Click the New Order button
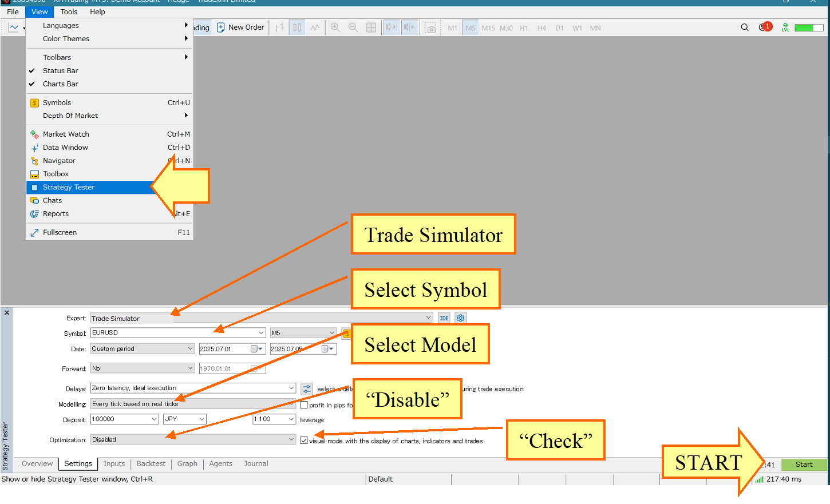 (240, 27)
